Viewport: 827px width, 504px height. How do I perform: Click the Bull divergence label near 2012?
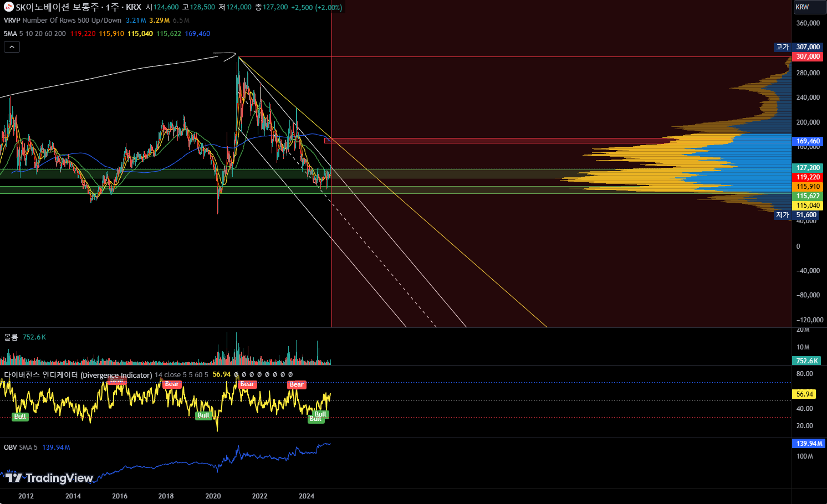[20, 416]
